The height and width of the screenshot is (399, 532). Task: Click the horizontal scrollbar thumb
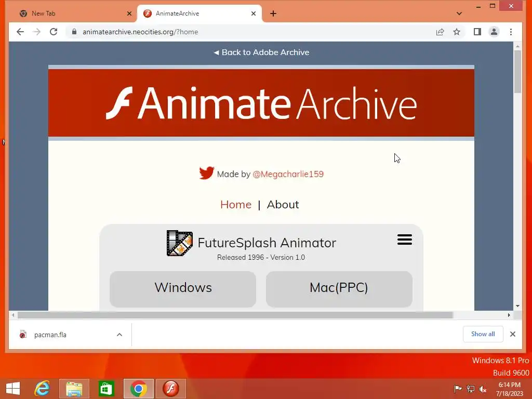pyautogui.click(x=235, y=315)
